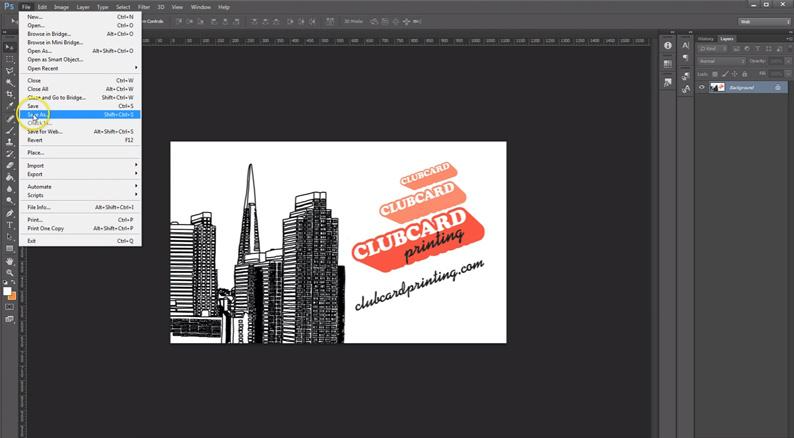Open the Normal blend mode dropdown
Viewport: 794px width, 438px height.
point(722,61)
